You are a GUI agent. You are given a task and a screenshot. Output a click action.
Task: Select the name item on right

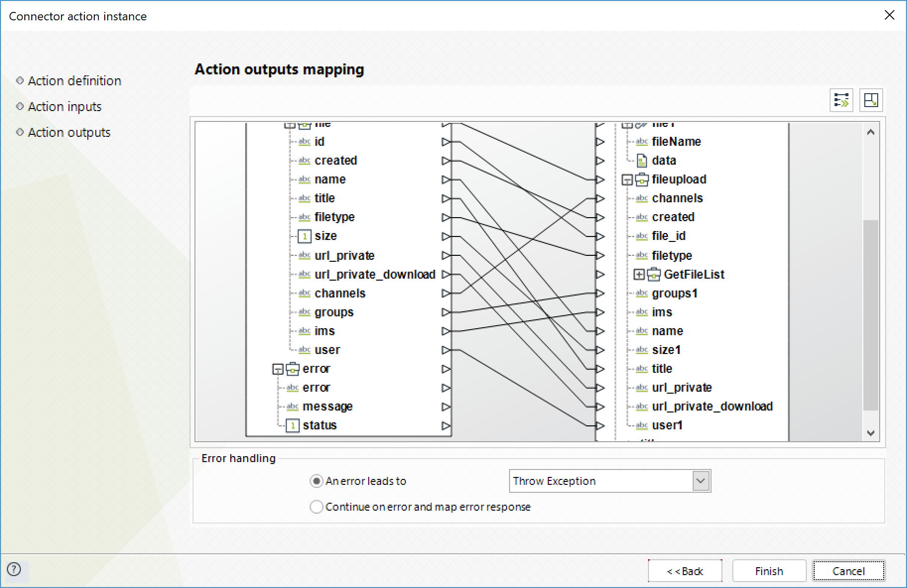tap(667, 331)
